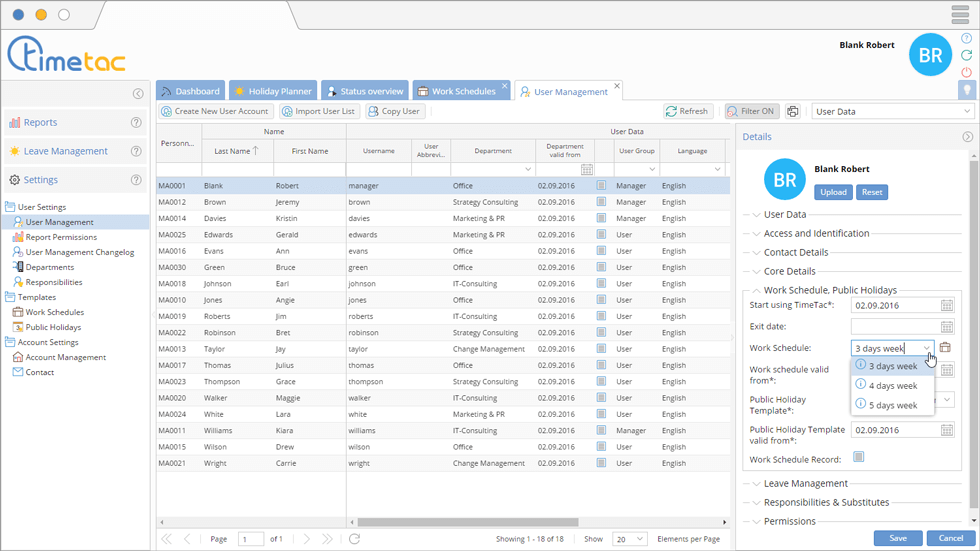
Task: Click the Save button
Action: pos(897,538)
